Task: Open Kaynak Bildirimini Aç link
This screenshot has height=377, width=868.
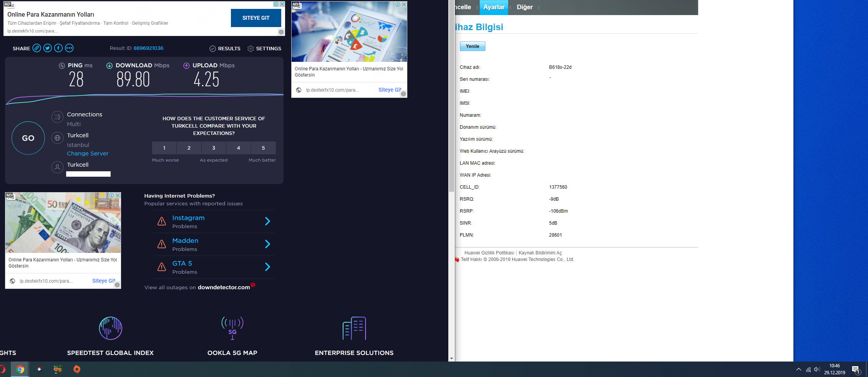Action: tap(540, 253)
